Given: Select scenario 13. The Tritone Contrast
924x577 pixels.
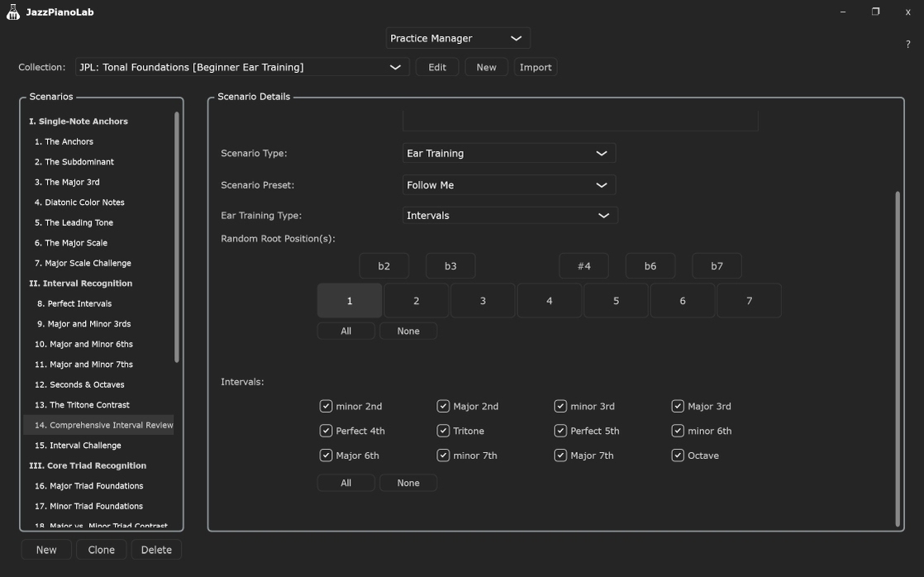Looking at the screenshot, I should 98,405.
